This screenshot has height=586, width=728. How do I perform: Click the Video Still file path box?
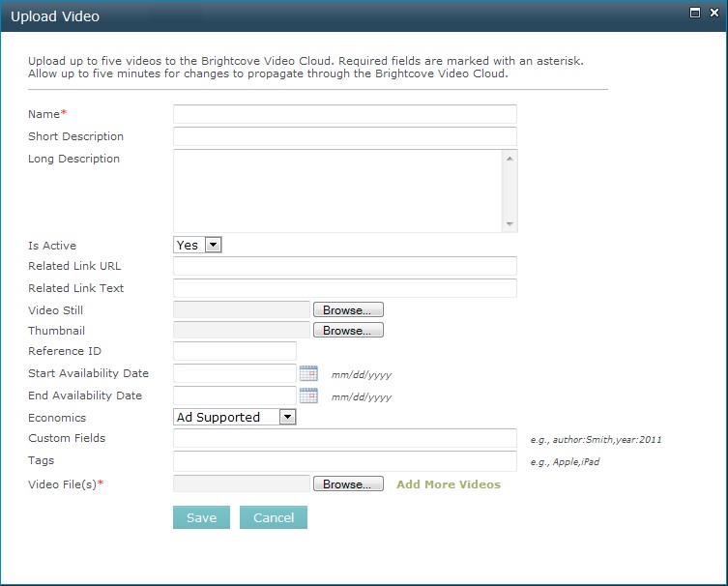point(242,309)
